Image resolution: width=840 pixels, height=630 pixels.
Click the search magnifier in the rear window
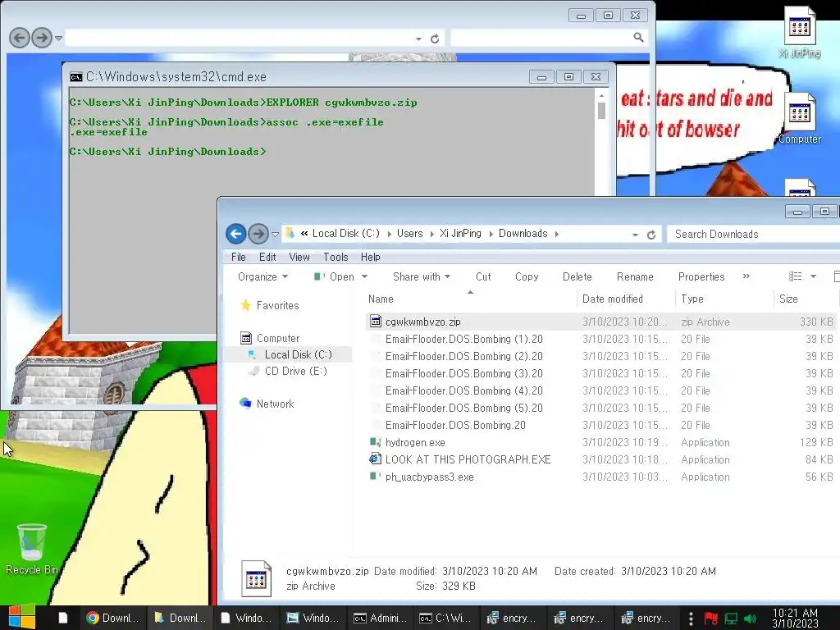pyautogui.click(x=638, y=38)
